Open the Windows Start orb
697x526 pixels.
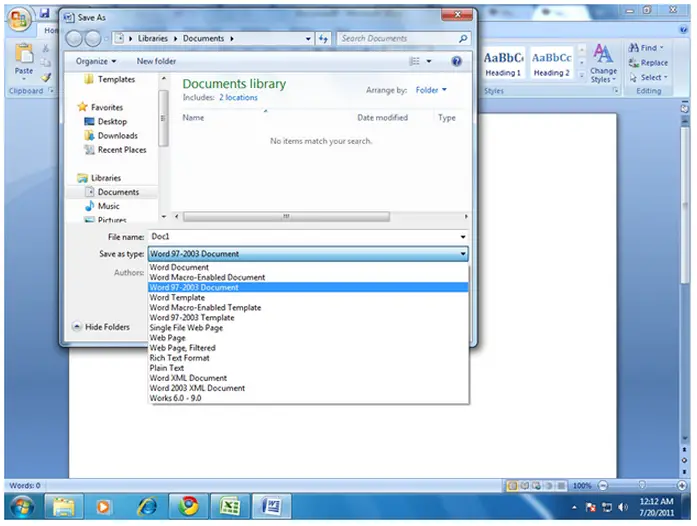[x=22, y=506]
